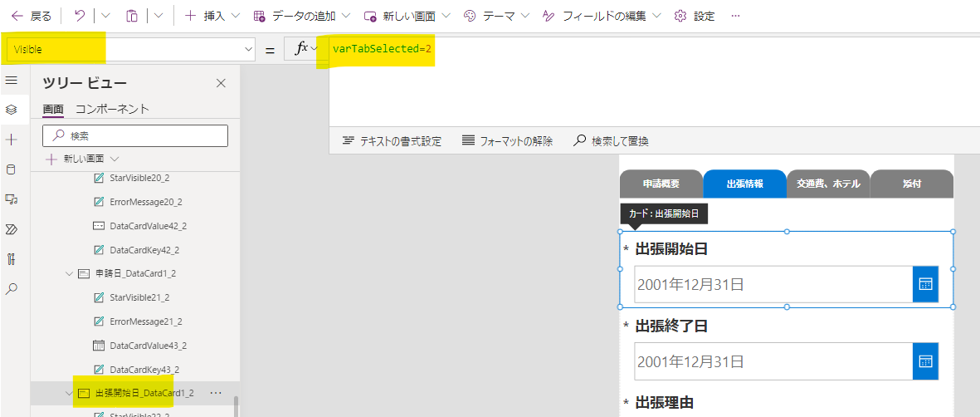Screen dimensions: 980x417
Task: Select 出張開始日_DataCard1_2 in tree
Action: [144, 393]
